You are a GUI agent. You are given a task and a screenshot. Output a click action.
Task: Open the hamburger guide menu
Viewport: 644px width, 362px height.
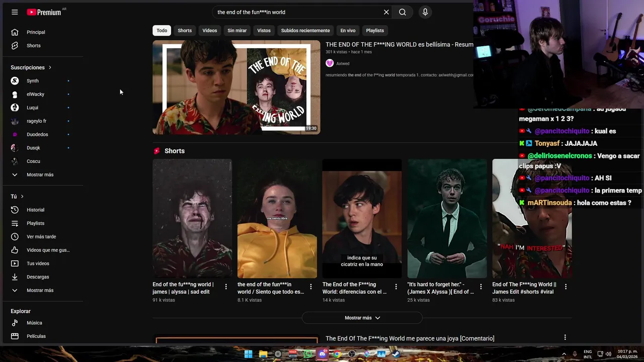coord(15,12)
